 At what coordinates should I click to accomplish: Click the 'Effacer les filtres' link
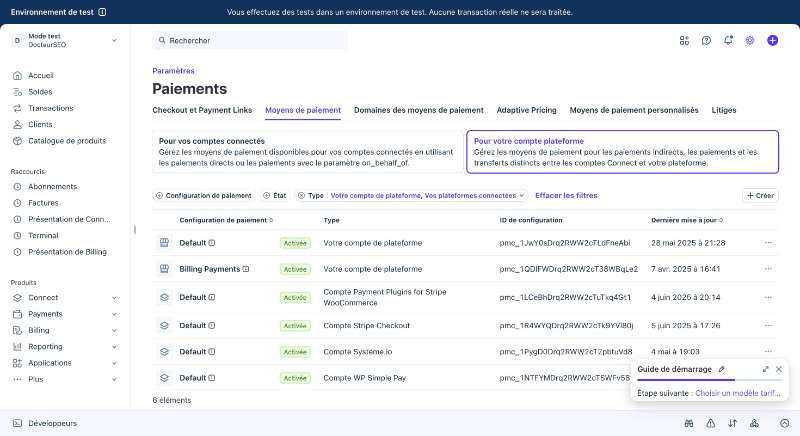click(x=566, y=195)
